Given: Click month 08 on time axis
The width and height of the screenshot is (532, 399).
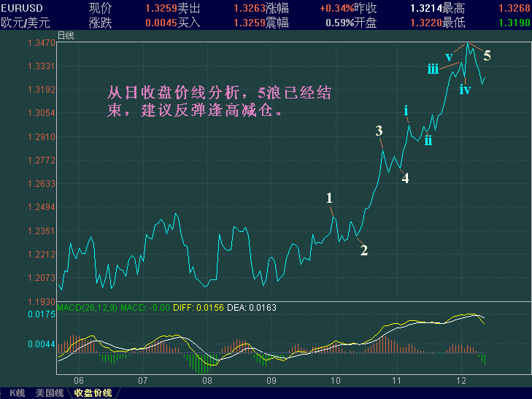Looking at the screenshot, I should coord(207,381).
